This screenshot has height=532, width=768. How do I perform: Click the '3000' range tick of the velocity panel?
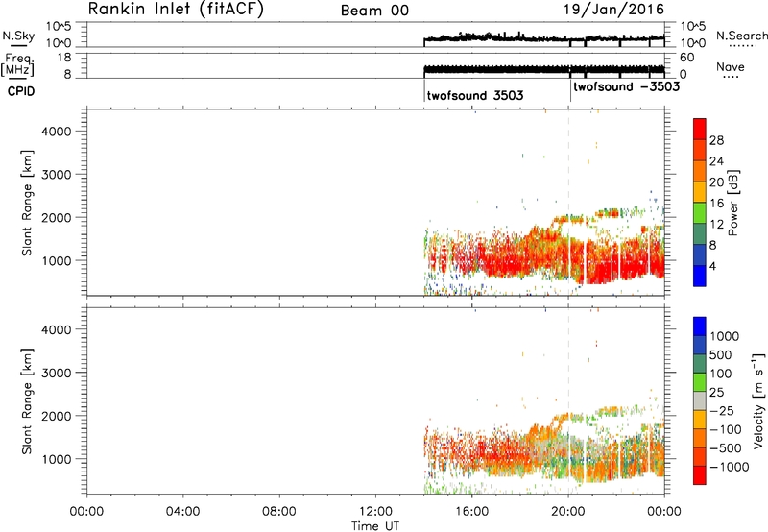point(57,373)
